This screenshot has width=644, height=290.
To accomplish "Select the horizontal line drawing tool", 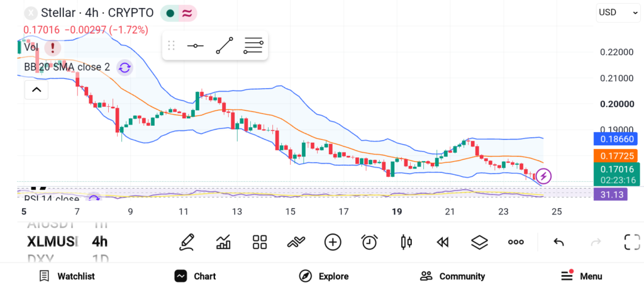I will [x=195, y=45].
